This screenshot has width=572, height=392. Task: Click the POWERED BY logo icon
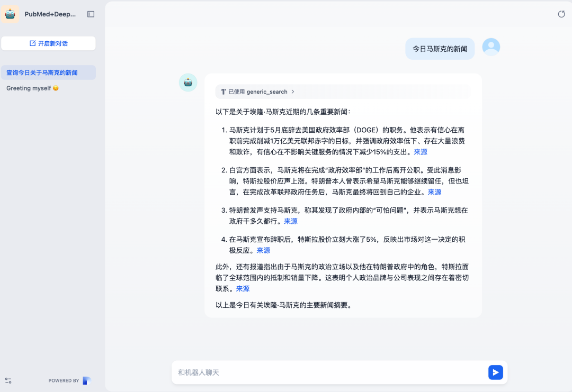(86, 380)
